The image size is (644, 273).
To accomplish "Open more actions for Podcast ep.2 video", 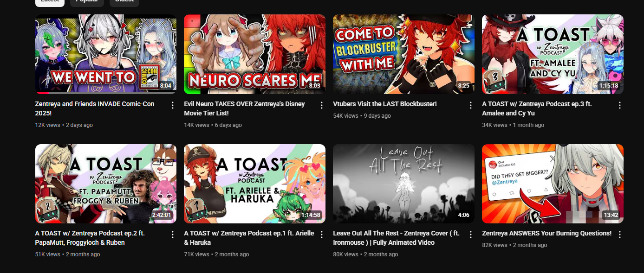I will [173, 235].
